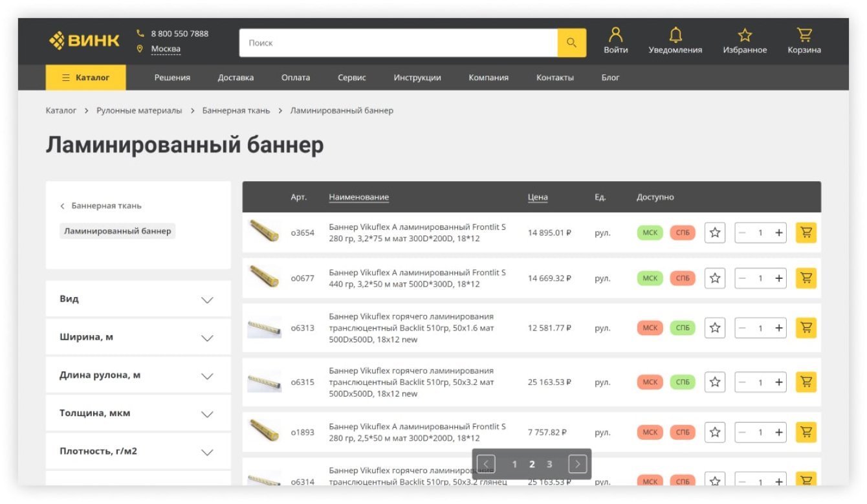867x504 pixels.
Task: Open Компания menu item
Action: click(x=488, y=78)
